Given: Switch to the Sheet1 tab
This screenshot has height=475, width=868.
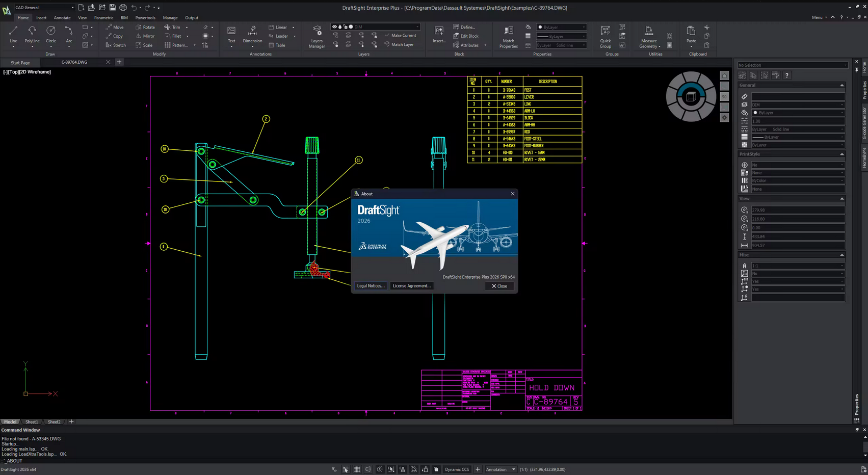Looking at the screenshot, I should tap(32, 422).
